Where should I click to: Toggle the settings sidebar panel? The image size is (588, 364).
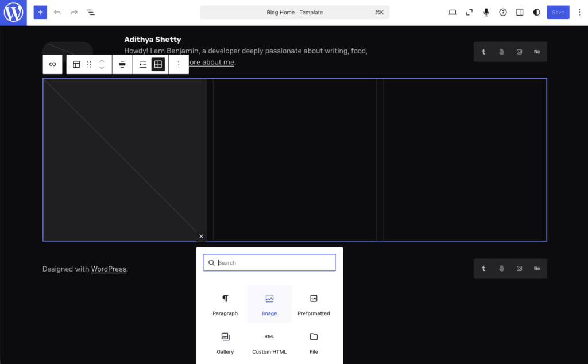point(520,13)
